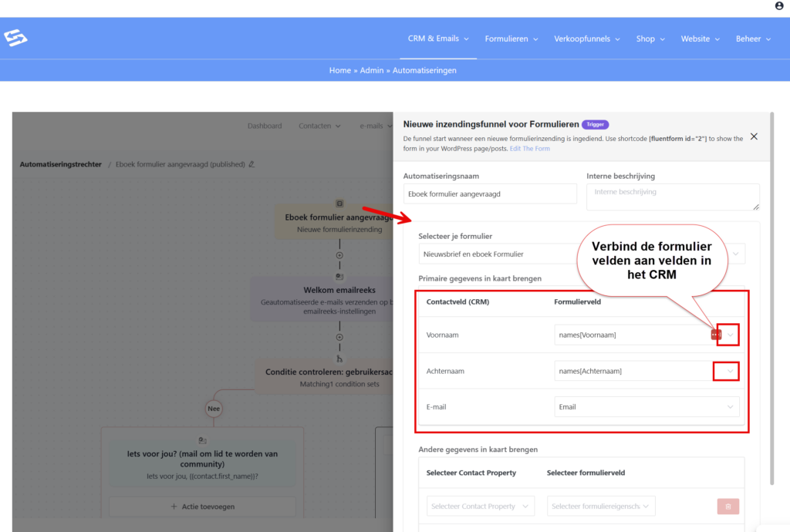Expand the Voornaam form field dropdown
This screenshot has height=532, width=790.
click(729, 335)
